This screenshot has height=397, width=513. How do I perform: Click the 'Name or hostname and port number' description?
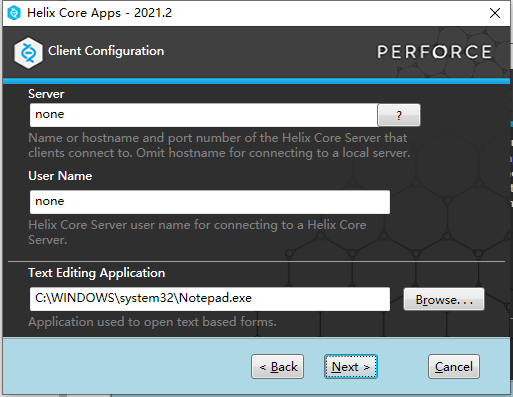(219, 145)
